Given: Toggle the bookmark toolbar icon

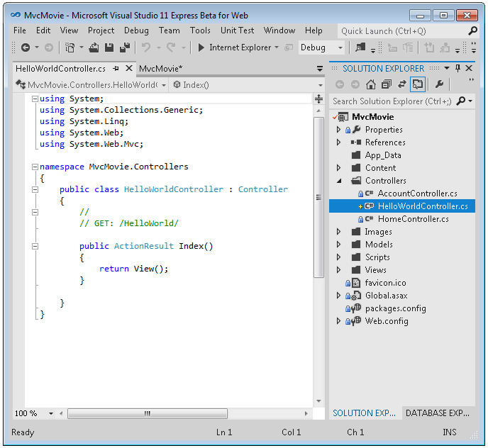Looking at the screenshot, I should [430, 47].
